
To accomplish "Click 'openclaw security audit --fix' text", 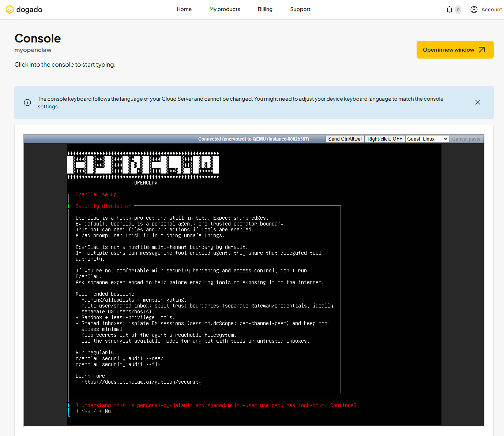I will tap(118, 364).
